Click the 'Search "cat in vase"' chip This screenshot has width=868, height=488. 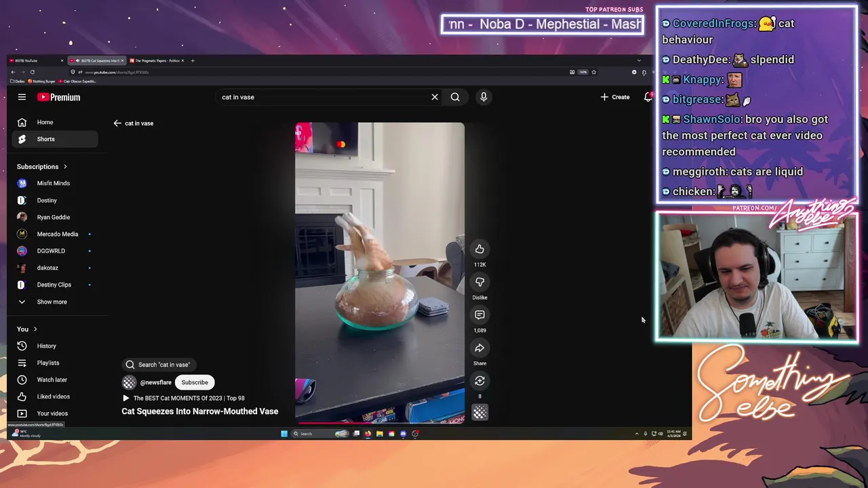pos(159,365)
